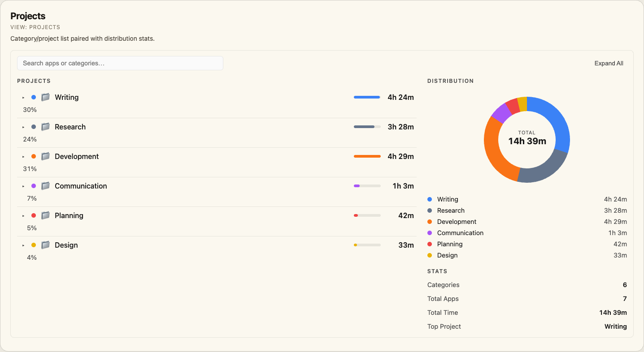Expand the Planning project row
The width and height of the screenshot is (644, 352).
pyautogui.click(x=23, y=215)
